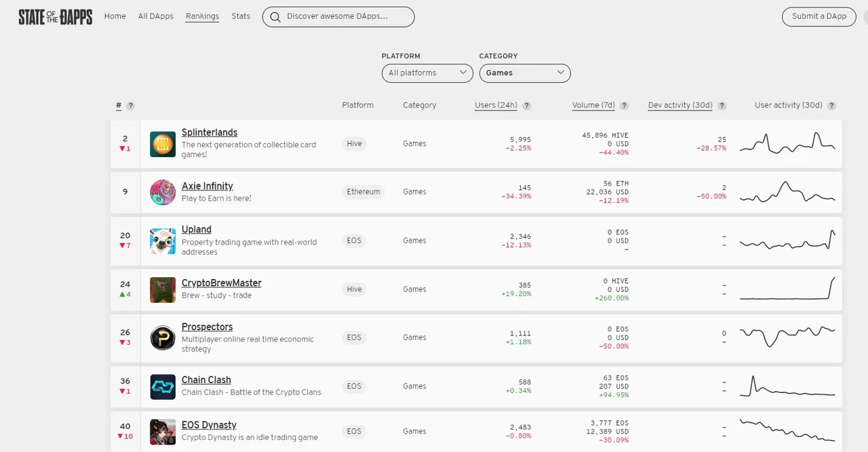Screen dimensions: 868x452
Task: Select the Rankings navigation item
Action: coord(202,16)
